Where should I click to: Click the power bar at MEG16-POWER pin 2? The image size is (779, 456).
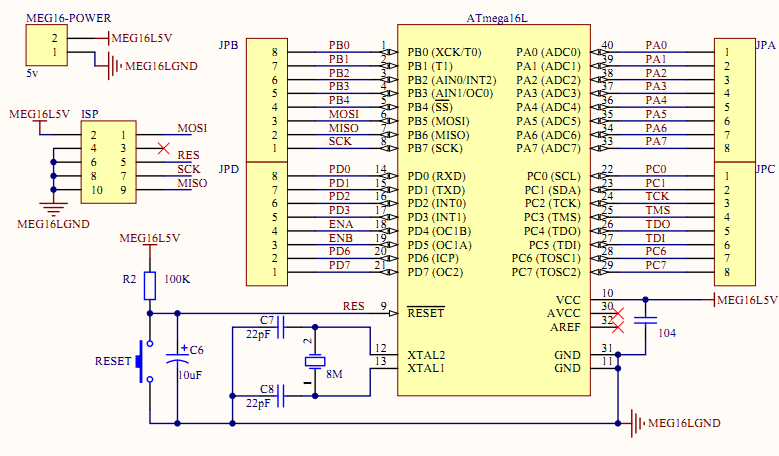[x=108, y=38]
